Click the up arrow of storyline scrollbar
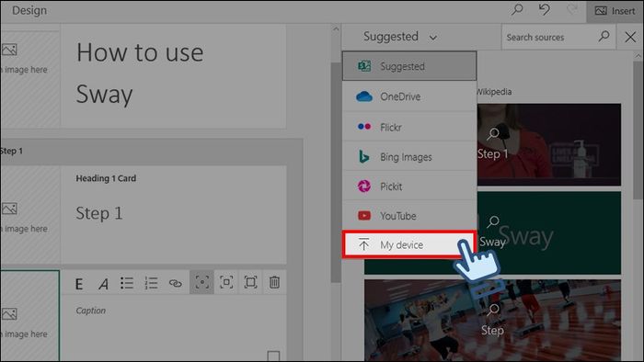This screenshot has width=644, height=362. pos(336,29)
